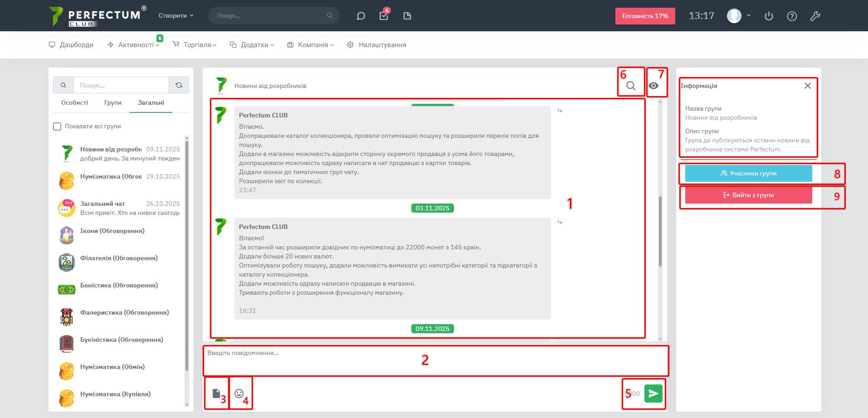The height and width of the screenshot is (418, 868).
Task: Open the emoji picker in chat
Action: pos(239,394)
